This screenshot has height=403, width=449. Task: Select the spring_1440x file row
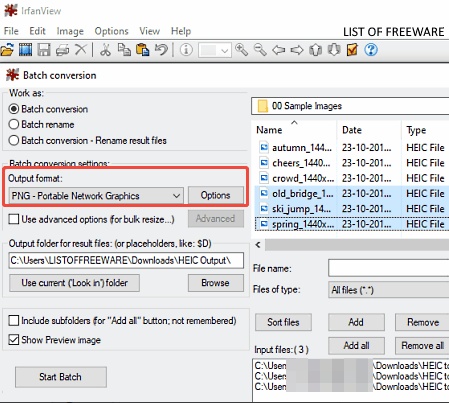click(352, 224)
